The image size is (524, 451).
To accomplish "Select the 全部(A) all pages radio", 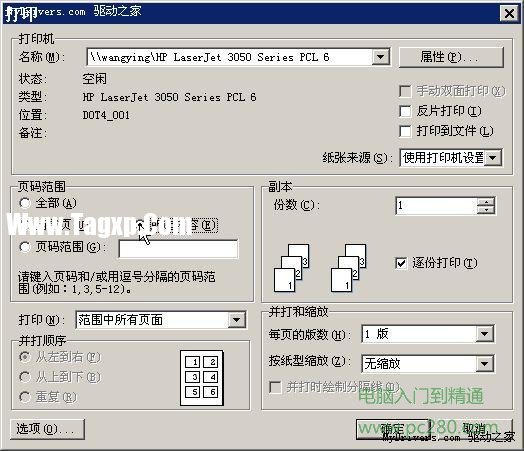I will point(25,203).
